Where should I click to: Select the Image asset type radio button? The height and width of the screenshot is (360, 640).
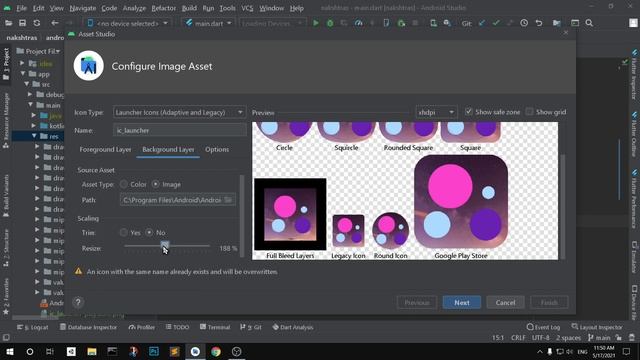point(156,184)
